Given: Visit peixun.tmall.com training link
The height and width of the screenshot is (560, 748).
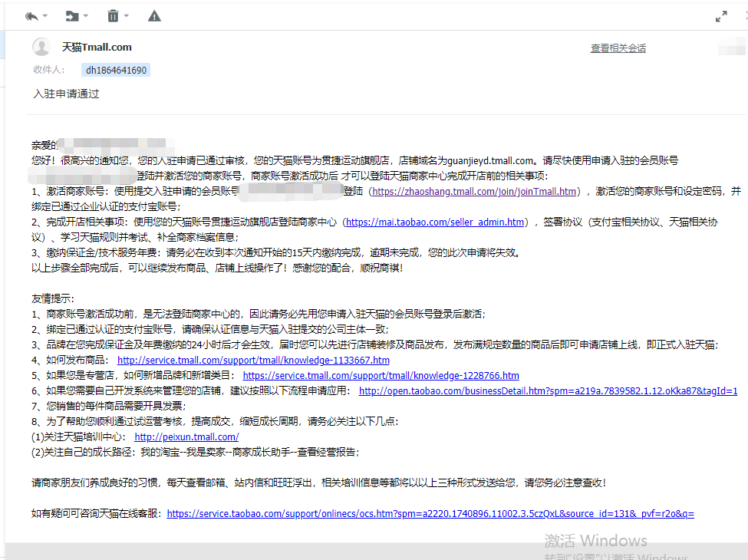Looking at the screenshot, I should click(x=186, y=437).
